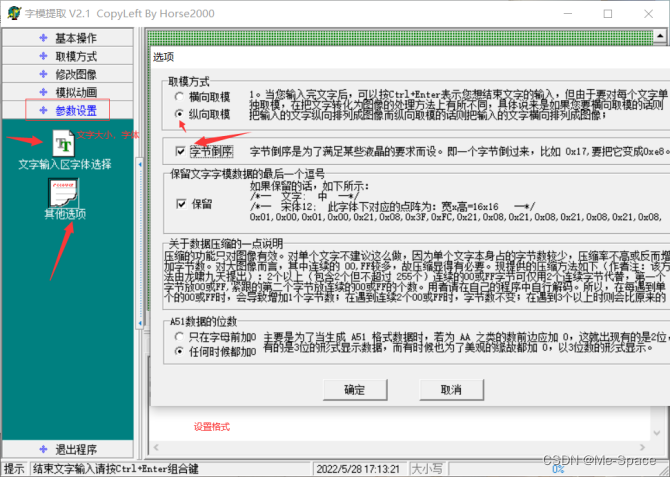671x477 pixels.
Task: Close the 字模提取 window
Action: pos(648,14)
